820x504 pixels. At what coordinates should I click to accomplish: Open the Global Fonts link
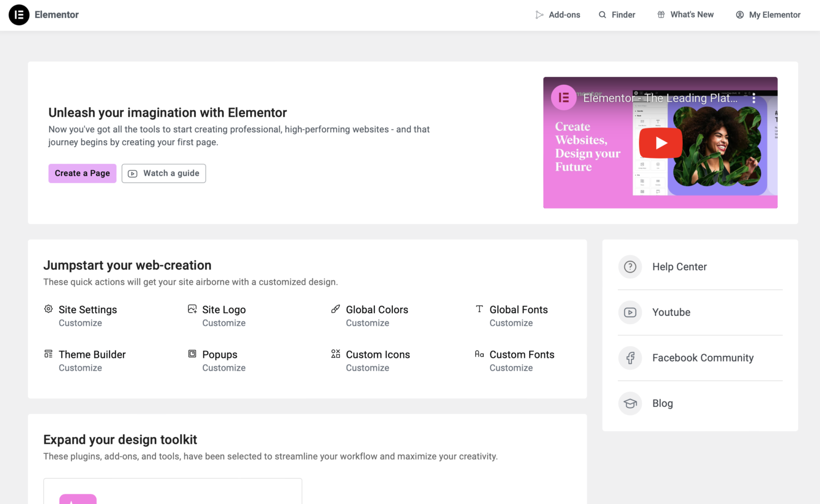[518, 310]
